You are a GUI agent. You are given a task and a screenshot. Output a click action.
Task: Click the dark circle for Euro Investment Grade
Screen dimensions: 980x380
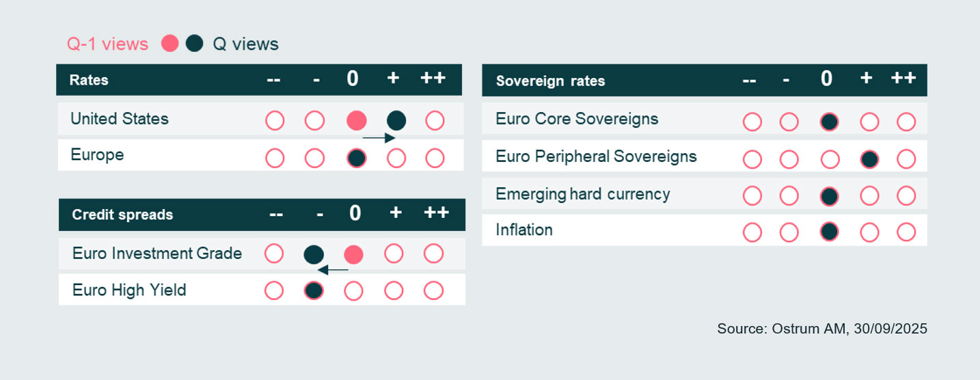point(314,255)
